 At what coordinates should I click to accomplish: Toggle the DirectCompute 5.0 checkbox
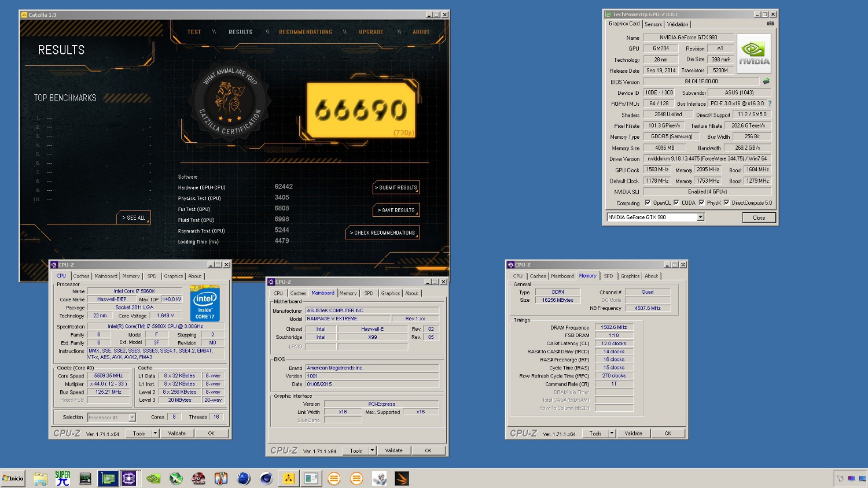click(x=726, y=202)
